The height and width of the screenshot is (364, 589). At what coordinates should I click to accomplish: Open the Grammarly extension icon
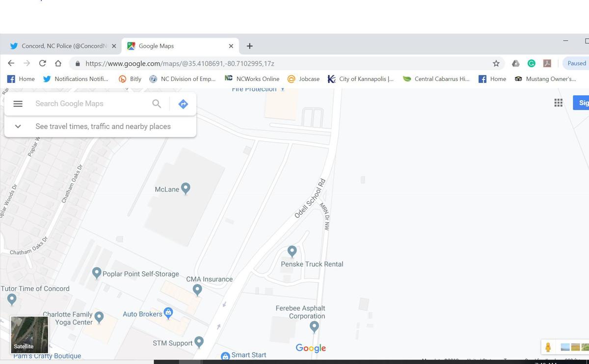click(x=531, y=63)
